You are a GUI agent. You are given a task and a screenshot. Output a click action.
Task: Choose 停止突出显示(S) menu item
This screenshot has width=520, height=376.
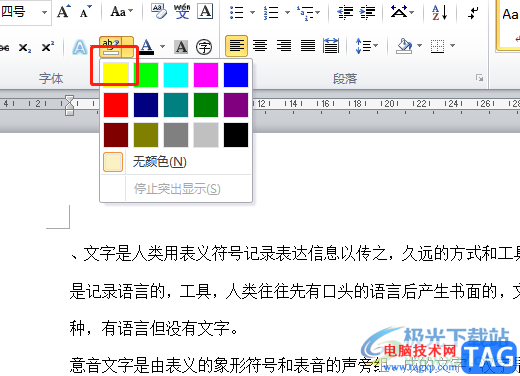176,189
